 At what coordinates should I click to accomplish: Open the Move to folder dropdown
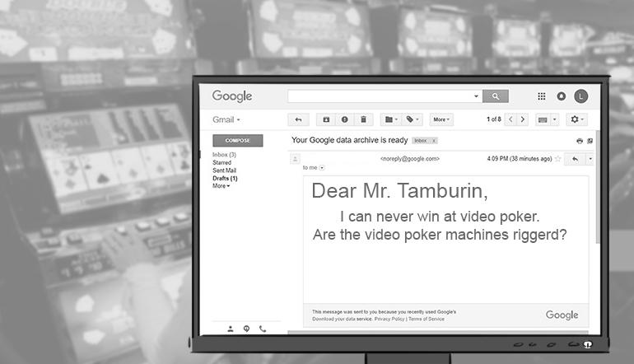click(x=391, y=119)
